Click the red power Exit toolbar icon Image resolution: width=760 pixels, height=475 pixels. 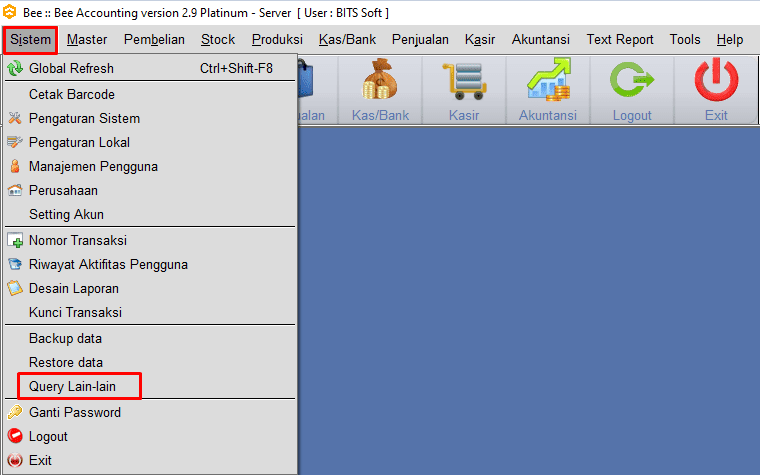[716, 79]
